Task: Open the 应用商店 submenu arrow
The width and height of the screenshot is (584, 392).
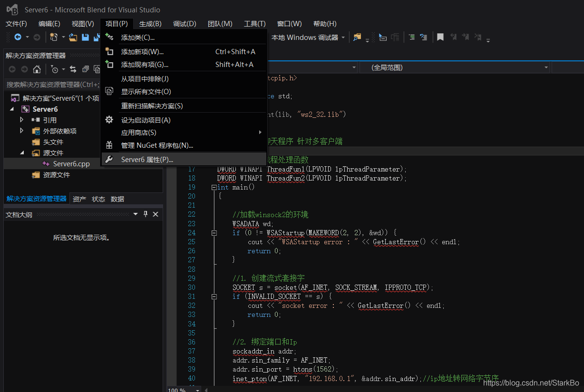Action: coord(260,132)
